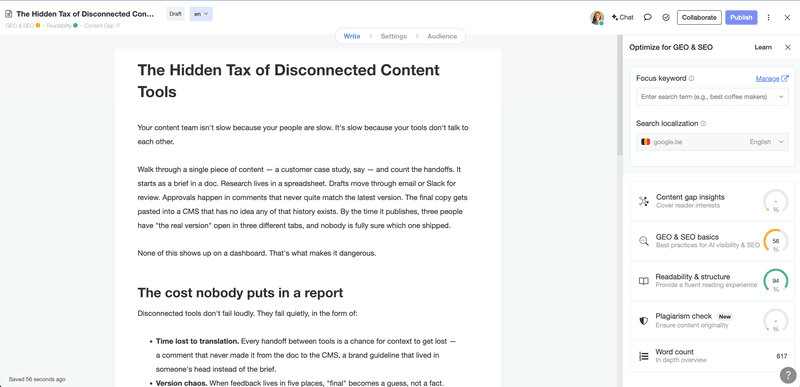This screenshot has width=800, height=387.
Task: Open the Word count in depth overview row
Action: pos(712,356)
